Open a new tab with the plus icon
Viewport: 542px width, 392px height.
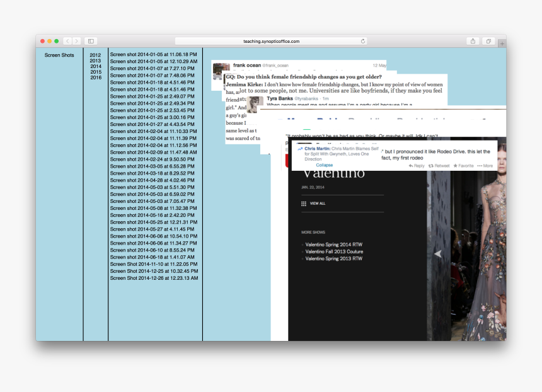tap(502, 43)
